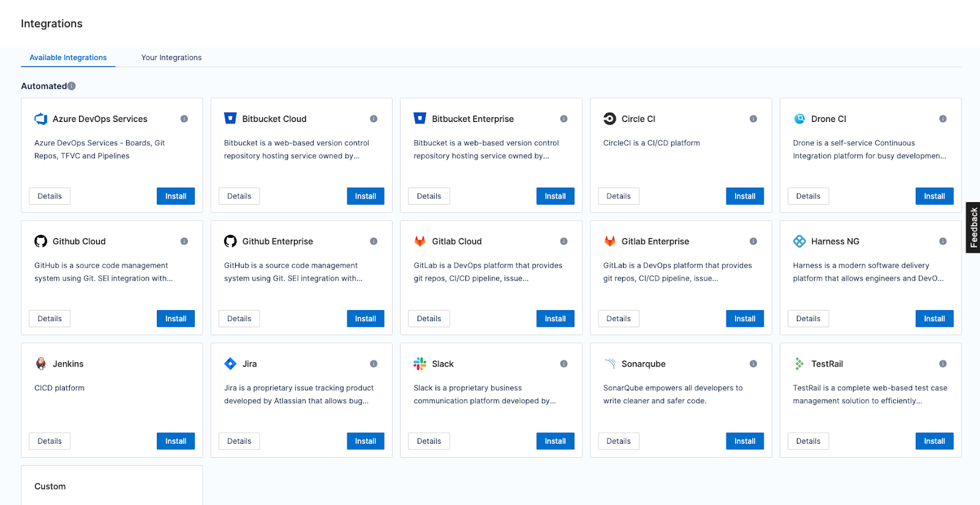Open Details for Sonarqube

pos(618,441)
